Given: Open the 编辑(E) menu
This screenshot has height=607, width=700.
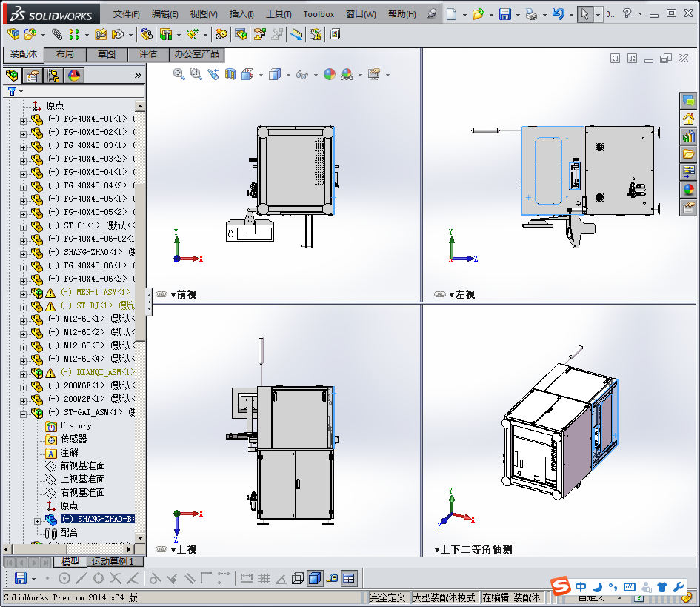Looking at the screenshot, I should (x=164, y=14).
